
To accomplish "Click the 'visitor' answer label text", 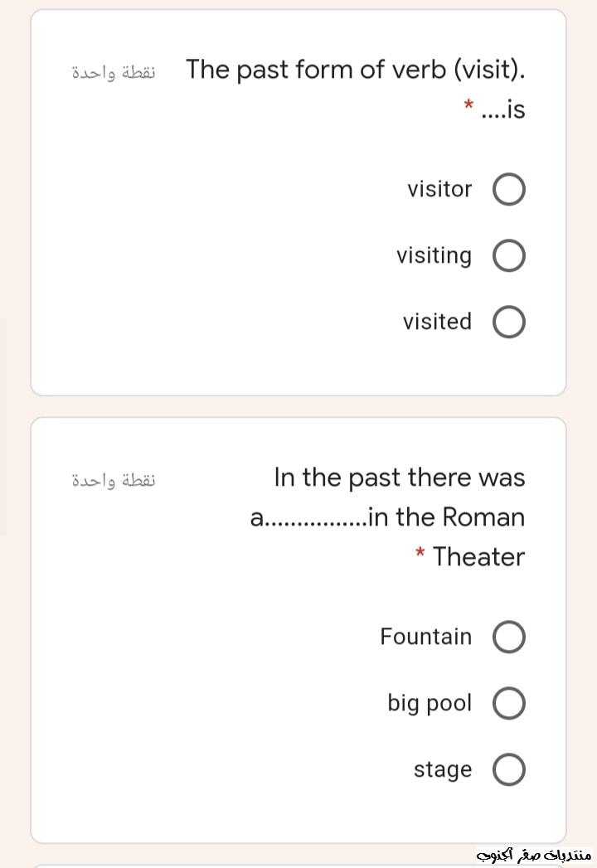I will (x=439, y=189).
